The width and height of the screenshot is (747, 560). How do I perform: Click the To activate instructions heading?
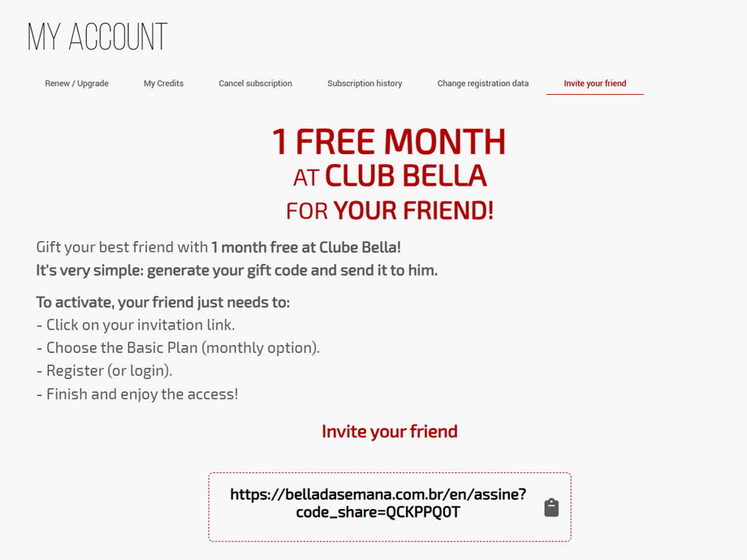[163, 303]
